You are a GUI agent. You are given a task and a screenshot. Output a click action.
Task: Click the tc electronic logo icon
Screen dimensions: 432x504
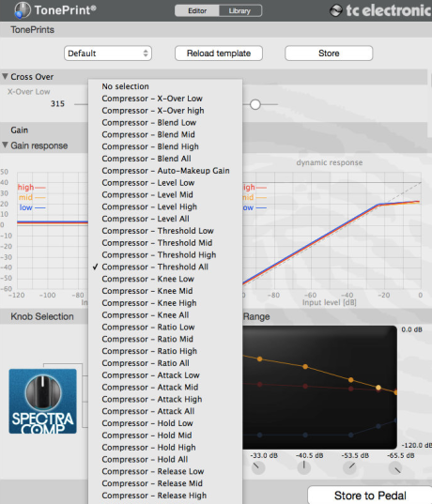pyautogui.click(x=336, y=10)
